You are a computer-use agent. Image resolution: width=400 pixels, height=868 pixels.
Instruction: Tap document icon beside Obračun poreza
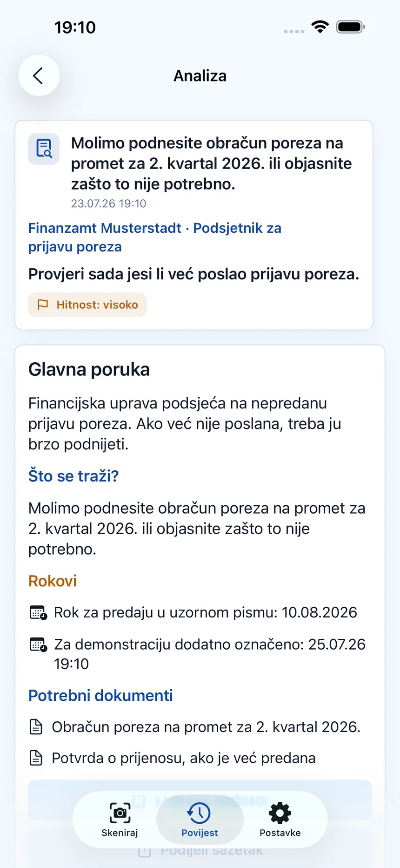36,727
